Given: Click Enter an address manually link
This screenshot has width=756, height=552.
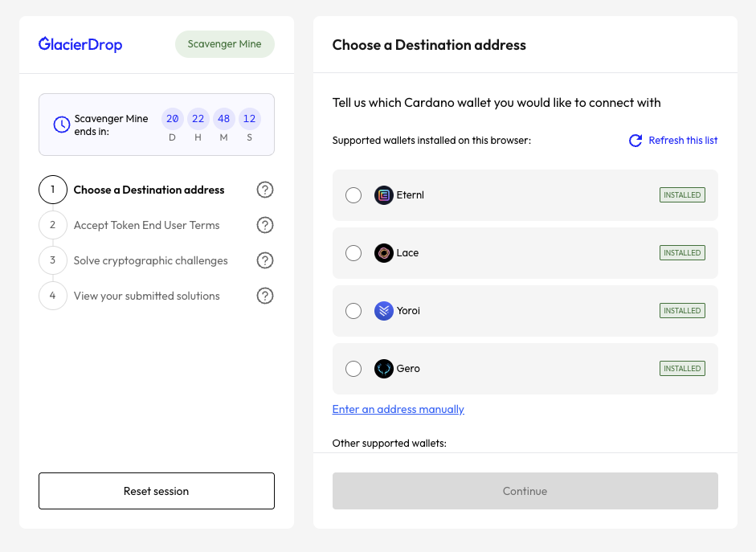Looking at the screenshot, I should [398, 410].
